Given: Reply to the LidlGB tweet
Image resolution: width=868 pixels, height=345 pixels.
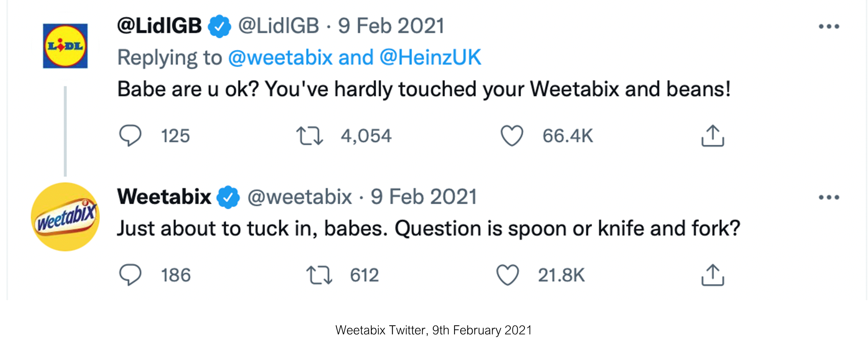Looking at the screenshot, I should coord(130,136).
